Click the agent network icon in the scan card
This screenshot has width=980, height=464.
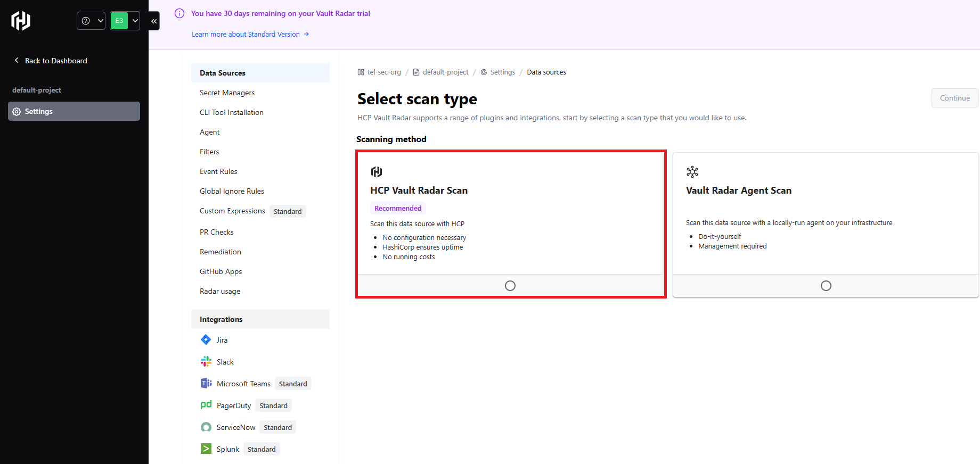point(692,171)
